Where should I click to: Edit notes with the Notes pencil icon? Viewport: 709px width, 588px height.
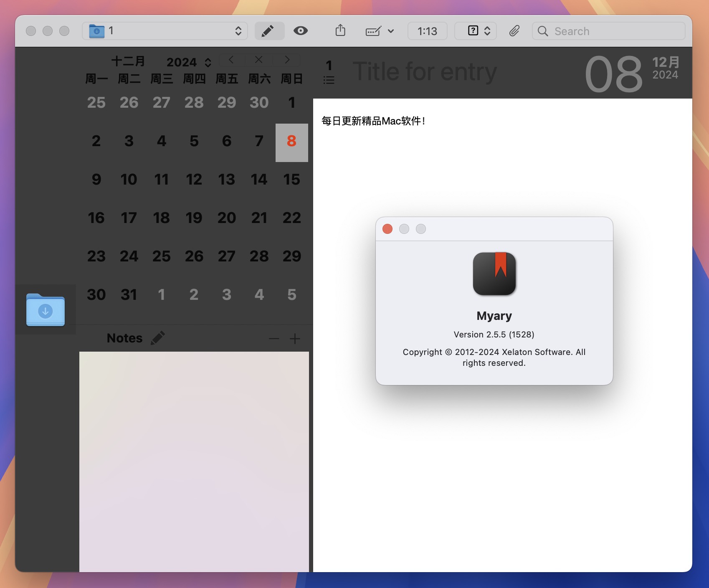point(158,338)
